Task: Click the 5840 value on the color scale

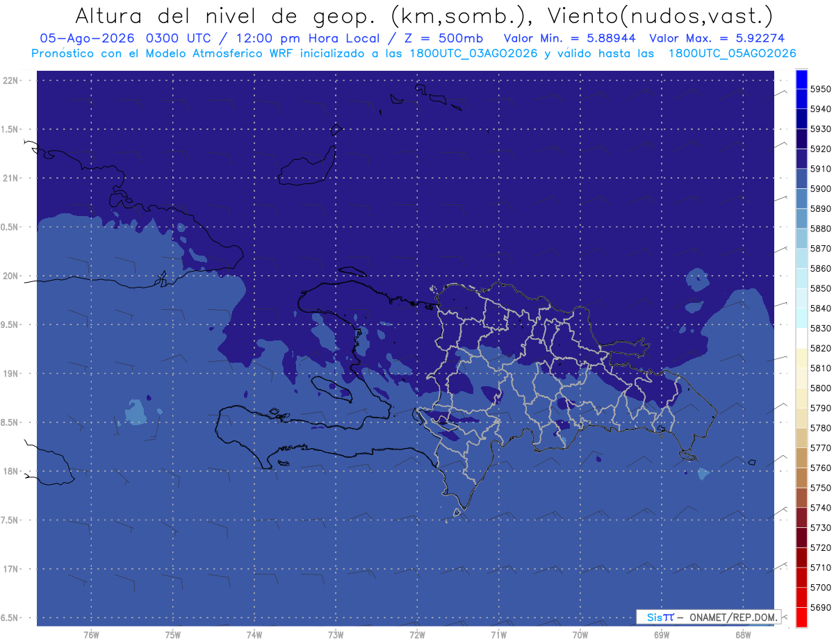Action: (821, 308)
